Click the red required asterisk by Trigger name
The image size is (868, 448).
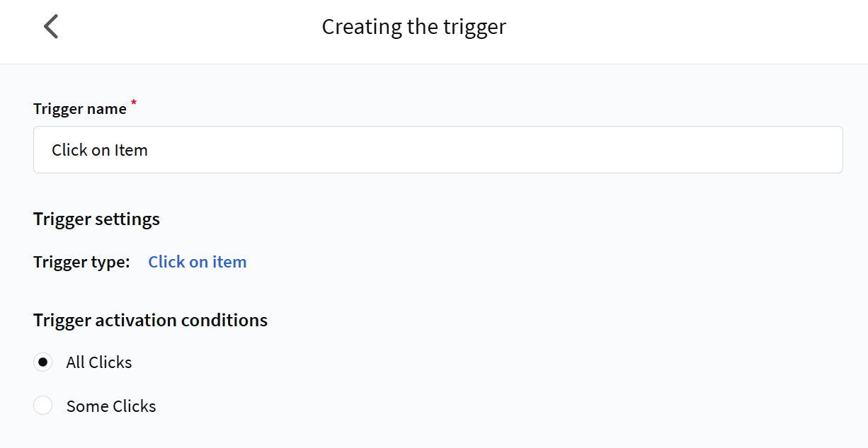pos(134,104)
